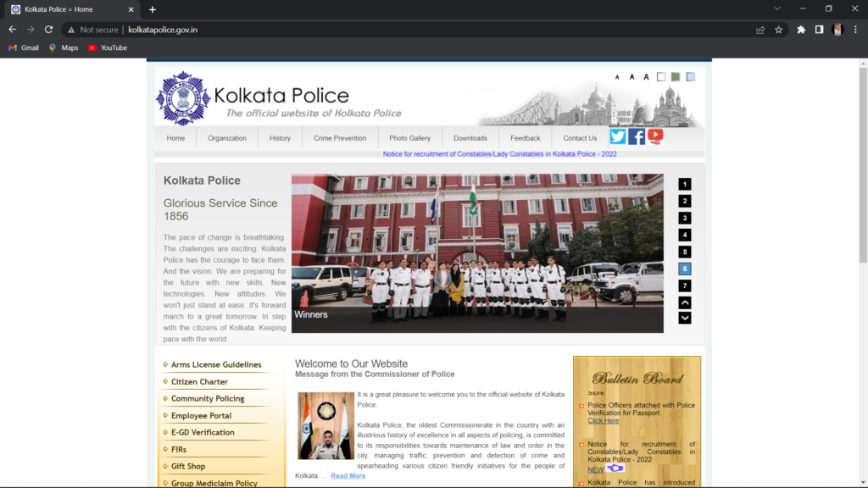This screenshot has width=868, height=488.
Task: Go to the Photo Gallery menu item
Action: (409, 138)
